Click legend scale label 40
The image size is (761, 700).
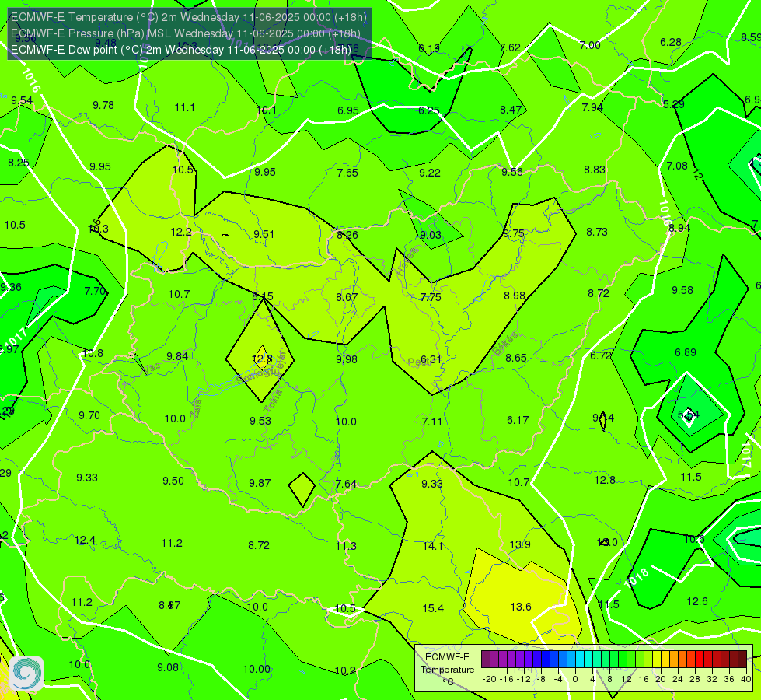746,679
